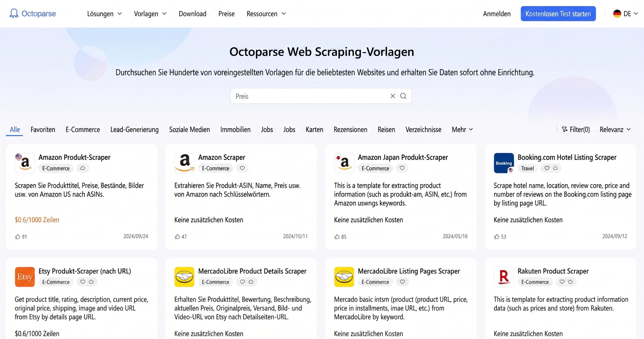
Task: Click the German flag icon
Action: (617, 14)
